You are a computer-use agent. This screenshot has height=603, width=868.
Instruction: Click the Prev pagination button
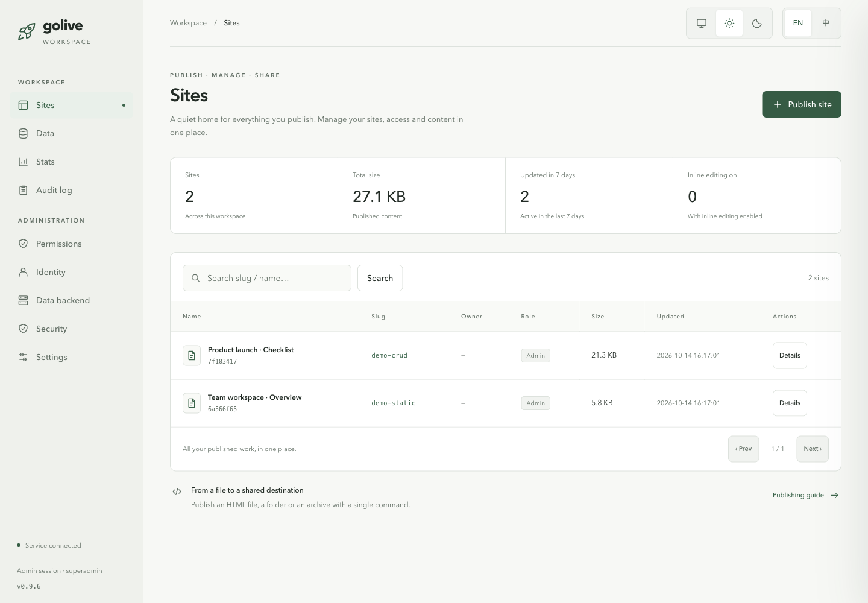[x=744, y=449]
